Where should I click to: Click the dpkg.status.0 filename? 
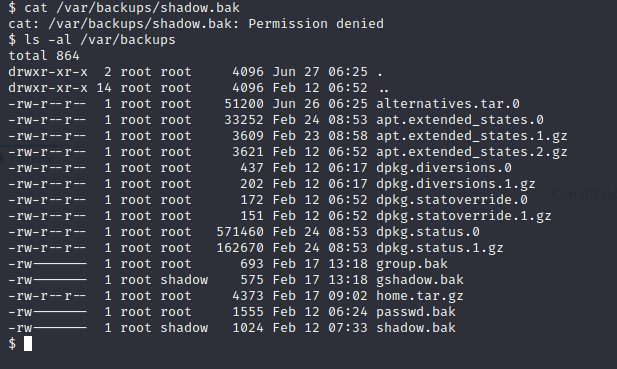tap(428, 232)
